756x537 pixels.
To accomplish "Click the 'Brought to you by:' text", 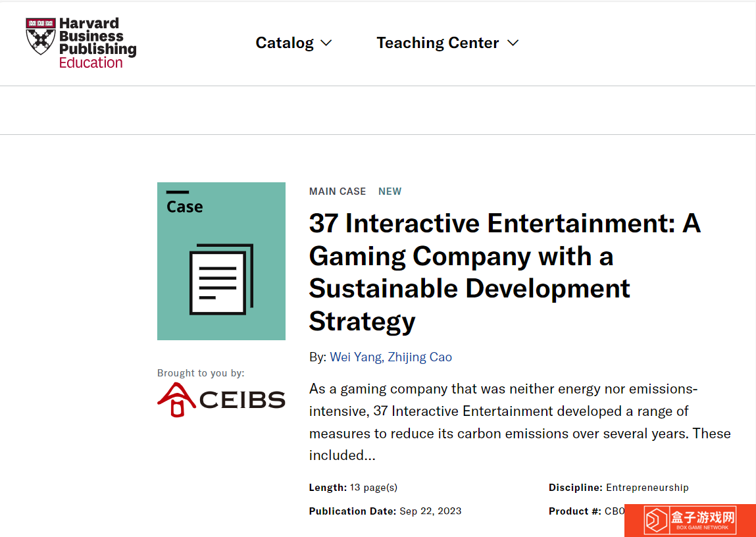I will pyautogui.click(x=201, y=373).
